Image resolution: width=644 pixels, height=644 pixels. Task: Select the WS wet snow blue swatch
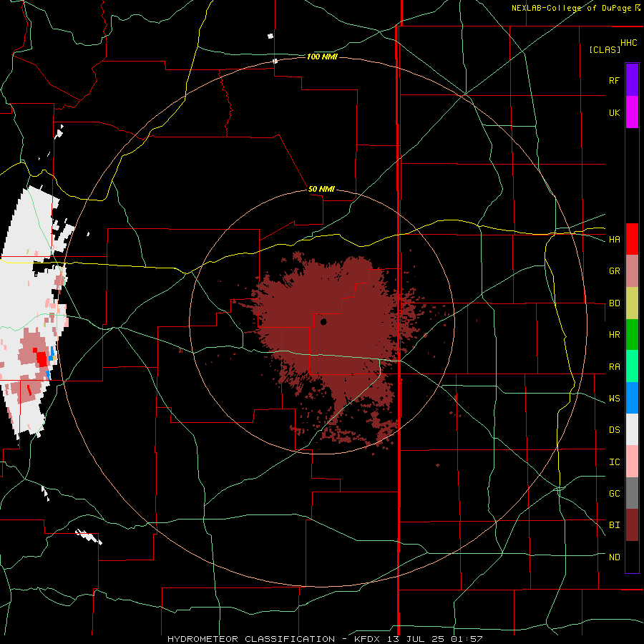(x=632, y=398)
